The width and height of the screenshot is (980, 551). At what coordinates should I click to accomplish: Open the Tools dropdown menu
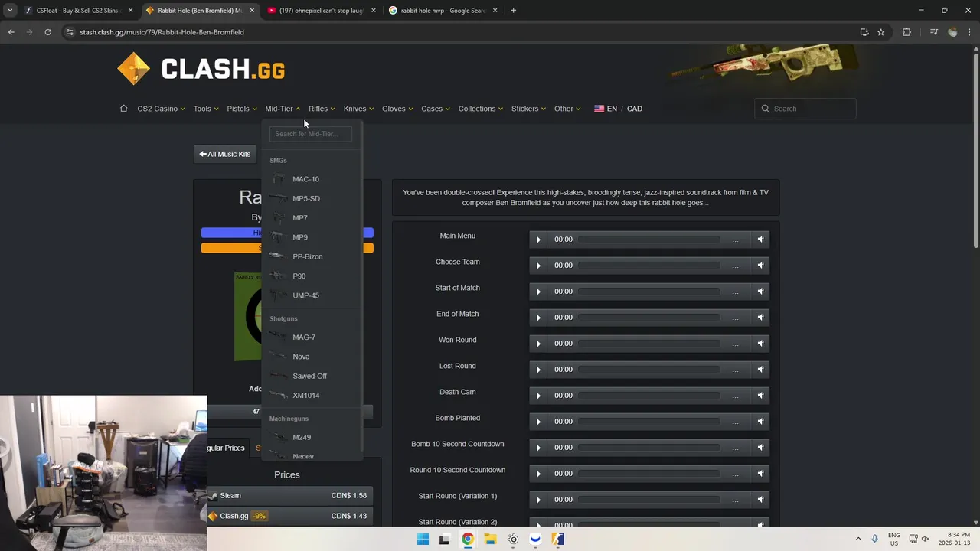pyautogui.click(x=206, y=109)
